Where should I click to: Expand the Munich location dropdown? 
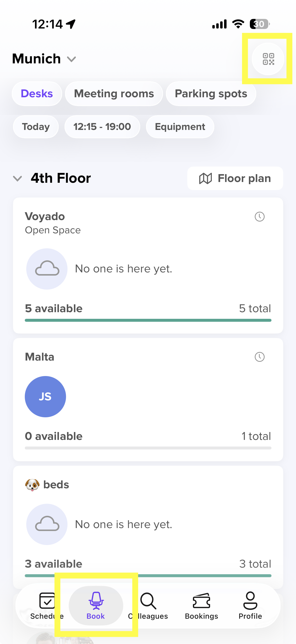coord(71,59)
